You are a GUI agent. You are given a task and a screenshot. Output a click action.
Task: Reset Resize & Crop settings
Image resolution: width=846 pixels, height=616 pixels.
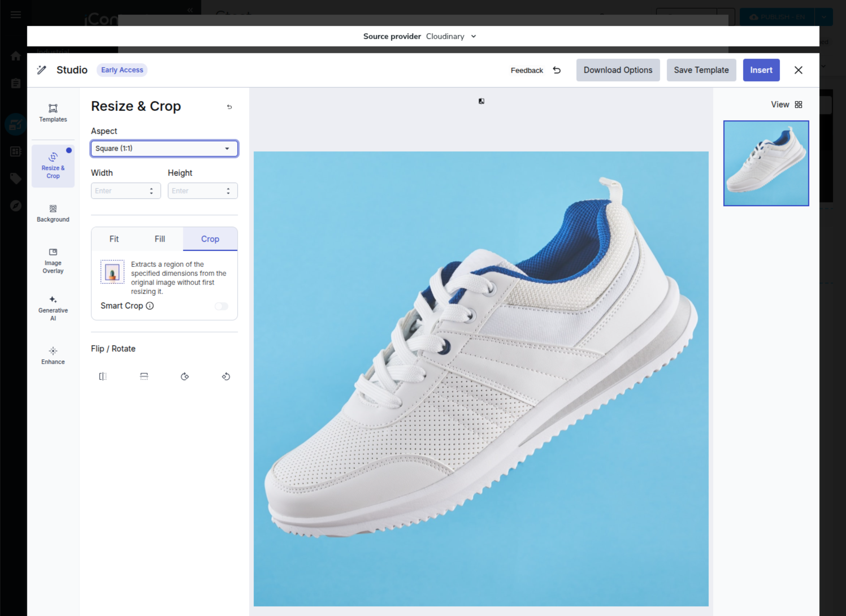click(x=229, y=107)
